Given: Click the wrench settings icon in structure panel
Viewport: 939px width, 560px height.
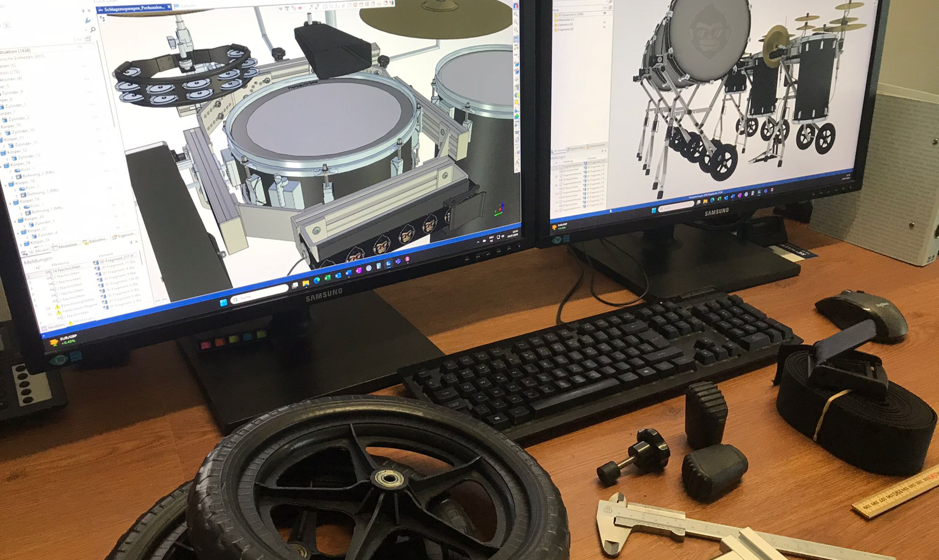Looking at the screenshot, I should pos(88,21).
